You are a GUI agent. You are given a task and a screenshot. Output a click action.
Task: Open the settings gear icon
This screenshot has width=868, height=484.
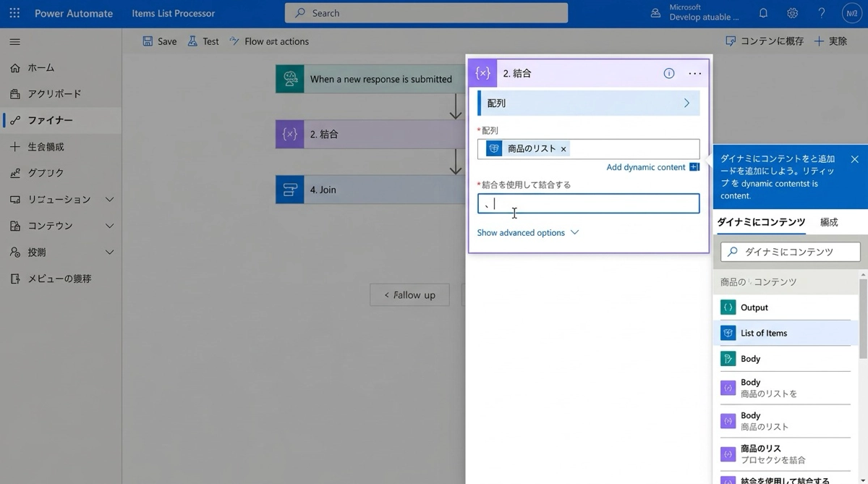pos(792,13)
